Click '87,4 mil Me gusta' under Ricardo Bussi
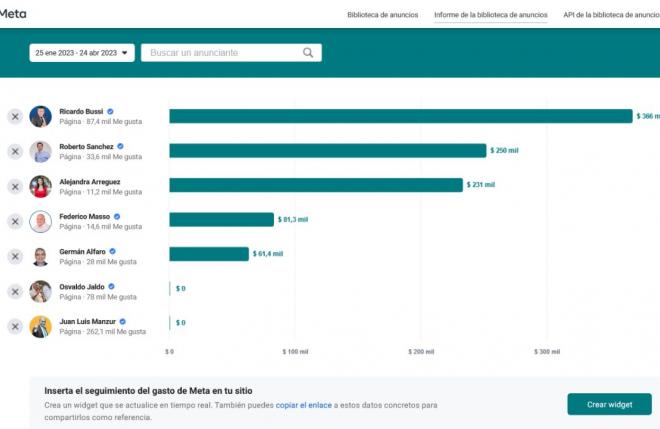This screenshot has width=660, height=429. (x=114, y=122)
